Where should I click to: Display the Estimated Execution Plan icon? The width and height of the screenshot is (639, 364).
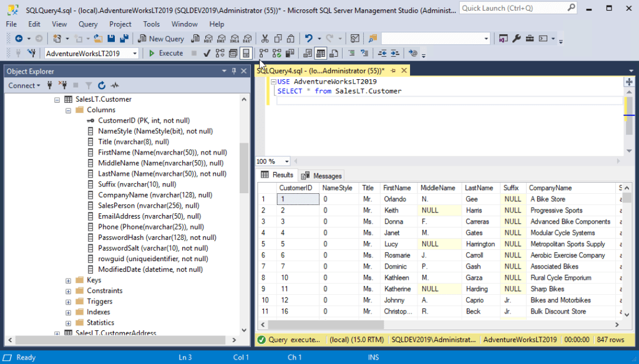[x=220, y=54]
